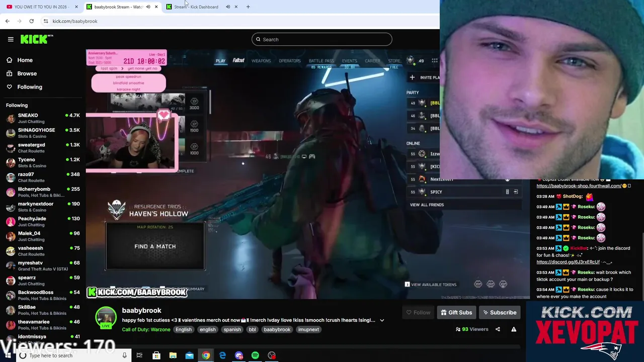Open site information icon in address bar
This screenshot has width=644, height=362.
(x=46, y=21)
